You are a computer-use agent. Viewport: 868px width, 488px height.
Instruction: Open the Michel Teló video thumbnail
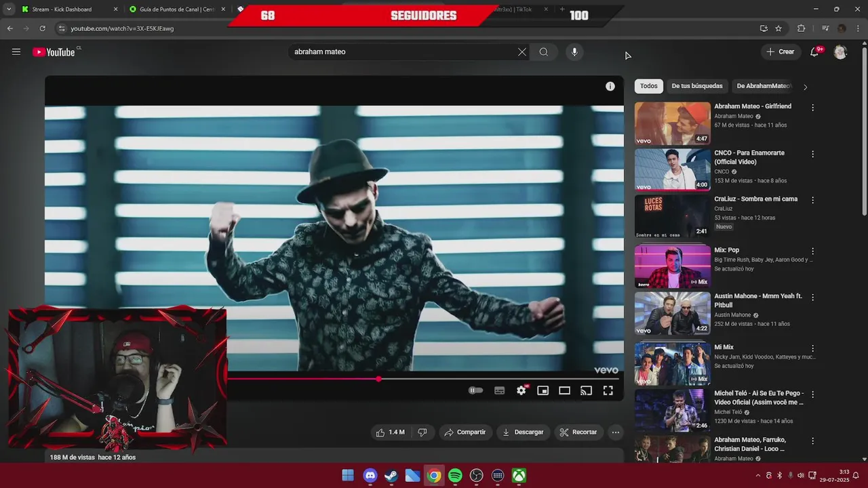673,410
